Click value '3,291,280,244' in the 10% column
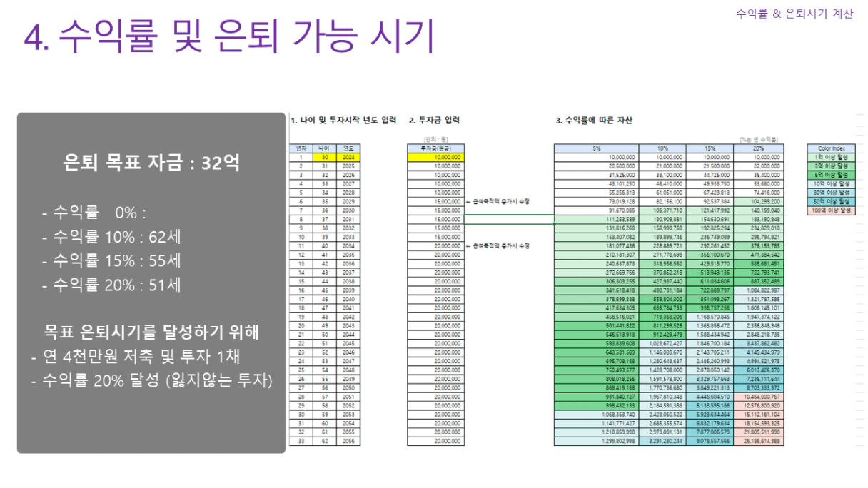The width and height of the screenshot is (868, 488). [x=662, y=442]
